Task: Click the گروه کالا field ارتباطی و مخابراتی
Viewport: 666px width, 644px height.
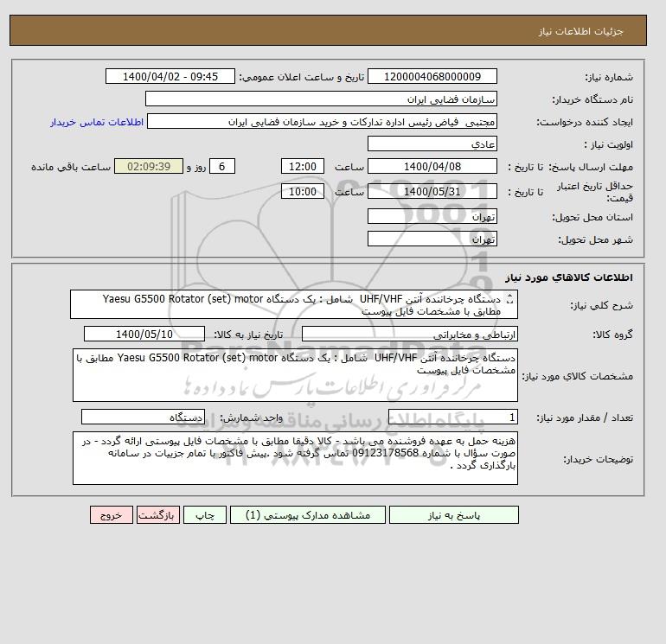Action: tap(409, 334)
